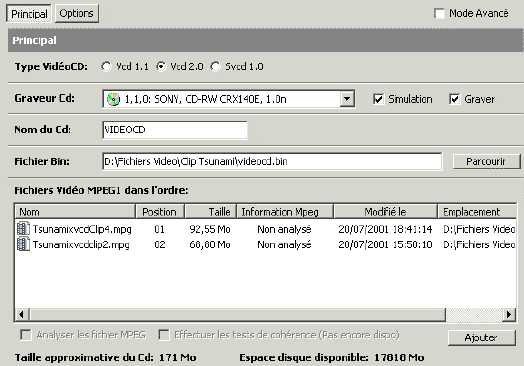Select the Vcd 2.0 radio button
Screen dimensions: 524x366
click(161, 67)
